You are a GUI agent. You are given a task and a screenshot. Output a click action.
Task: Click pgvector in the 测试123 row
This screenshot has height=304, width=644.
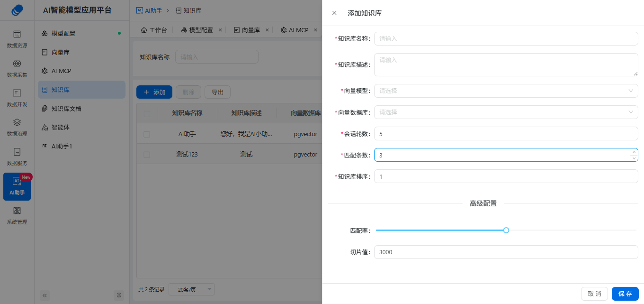click(305, 155)
